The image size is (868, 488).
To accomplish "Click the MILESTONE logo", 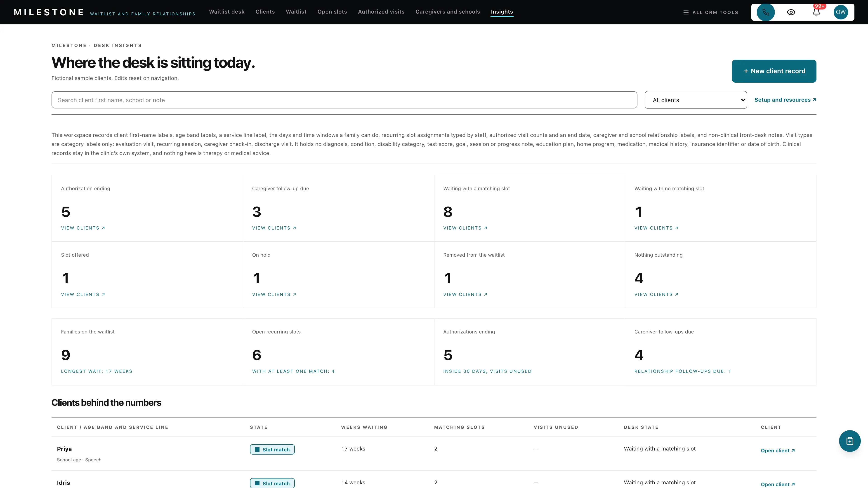I will click(49, 12).
